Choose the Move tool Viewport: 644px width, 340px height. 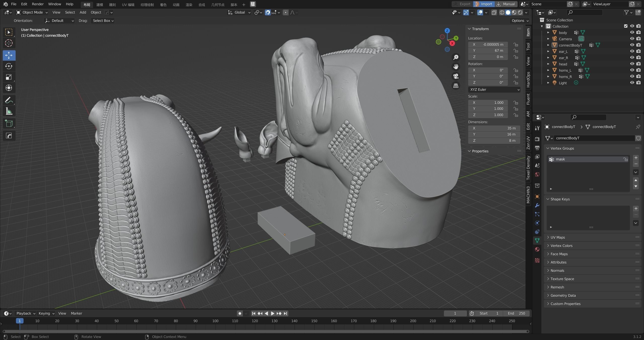pos(9,55)
